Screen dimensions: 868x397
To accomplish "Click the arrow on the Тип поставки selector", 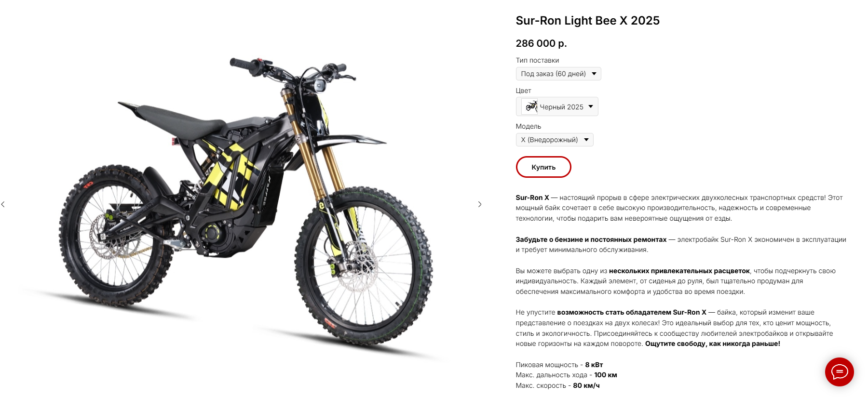I will point(594,74).
